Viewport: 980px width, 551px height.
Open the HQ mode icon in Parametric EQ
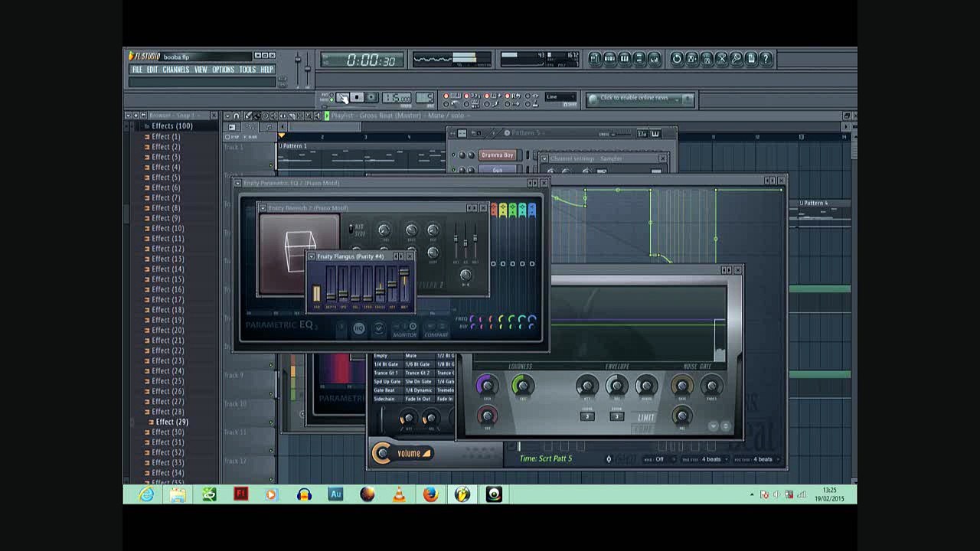(358, 328)
